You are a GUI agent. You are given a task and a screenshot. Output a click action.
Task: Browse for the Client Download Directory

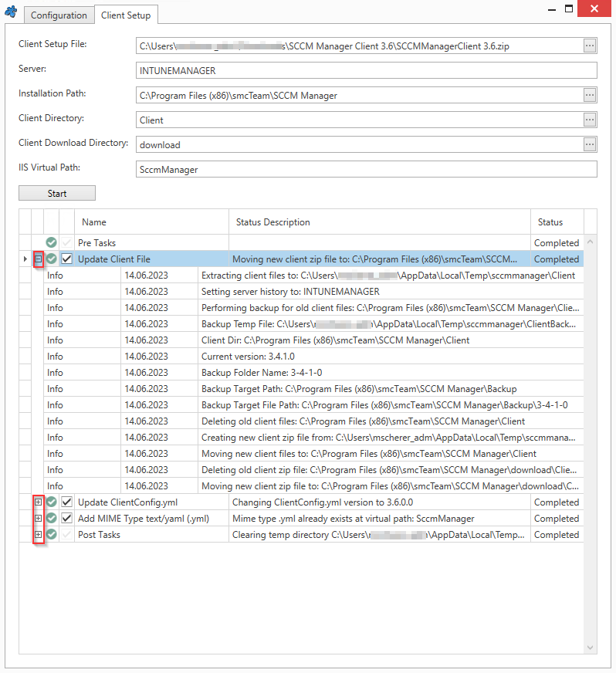[590, 145]
